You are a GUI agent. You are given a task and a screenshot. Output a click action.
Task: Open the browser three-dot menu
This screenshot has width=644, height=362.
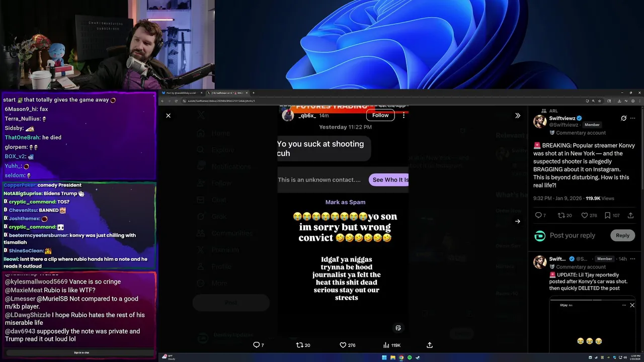click(640, 101)
